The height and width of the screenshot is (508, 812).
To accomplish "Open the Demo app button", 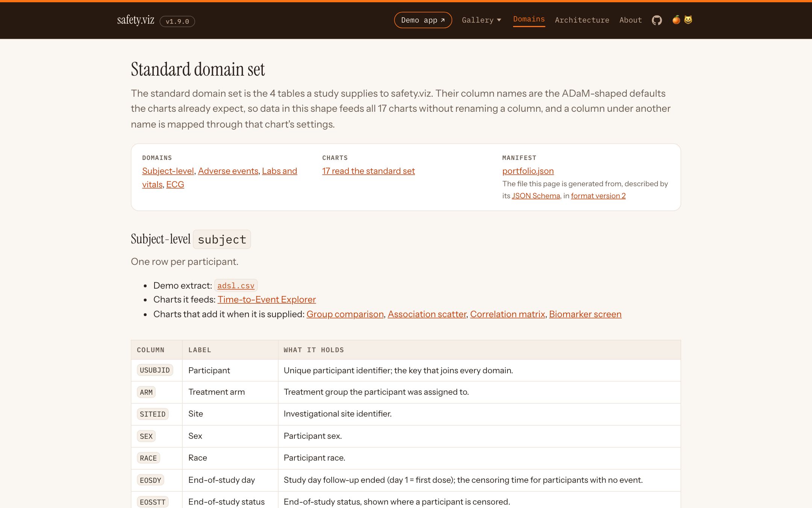I will click(423, 20).
